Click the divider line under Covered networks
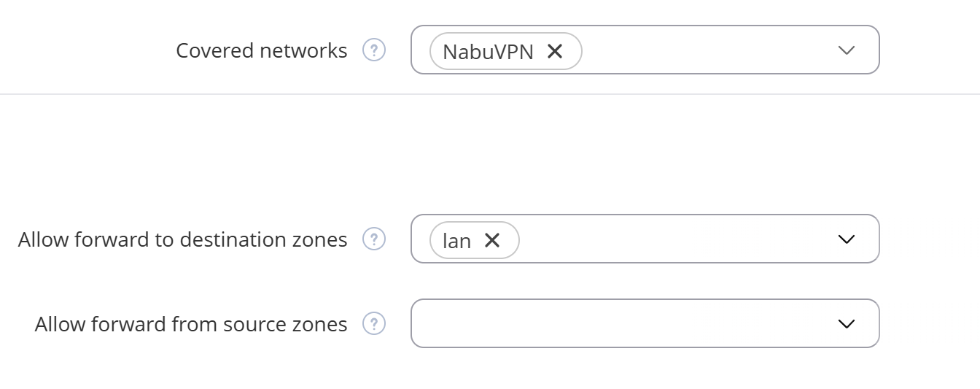 [490, 94]
